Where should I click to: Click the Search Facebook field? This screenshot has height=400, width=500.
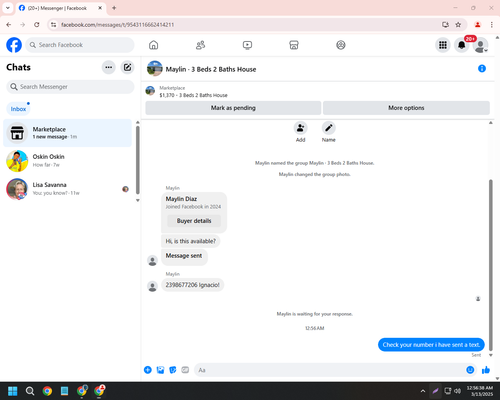click(80, 45)
